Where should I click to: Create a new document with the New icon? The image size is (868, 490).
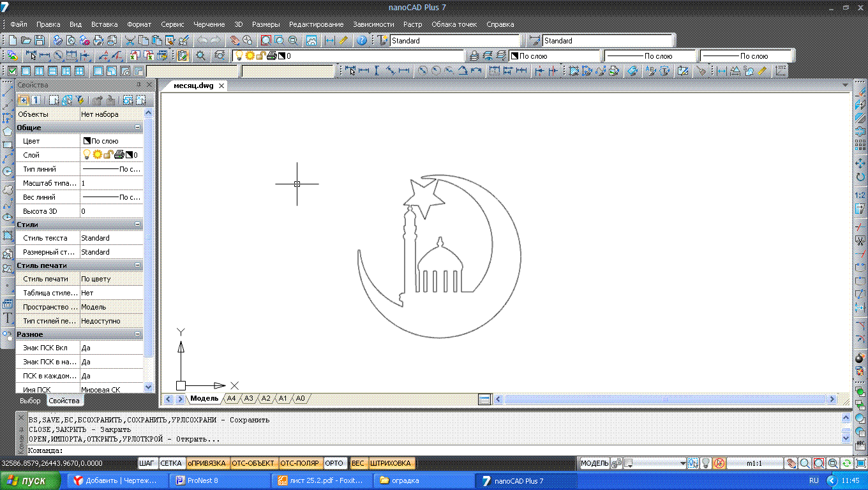pos(13,40)
